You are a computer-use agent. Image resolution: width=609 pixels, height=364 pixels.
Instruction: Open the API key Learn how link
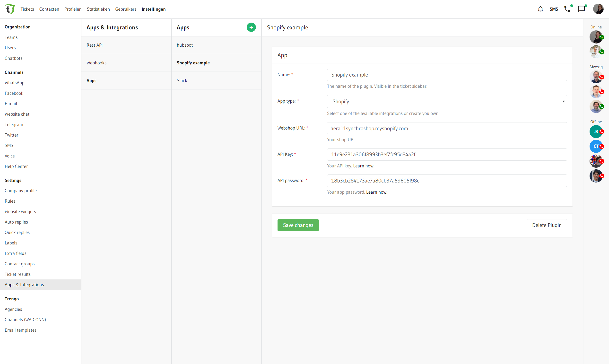[363, 166]
